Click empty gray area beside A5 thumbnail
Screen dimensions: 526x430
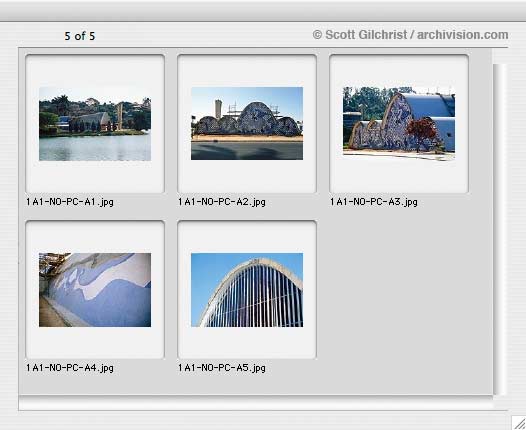click(403, 295)
